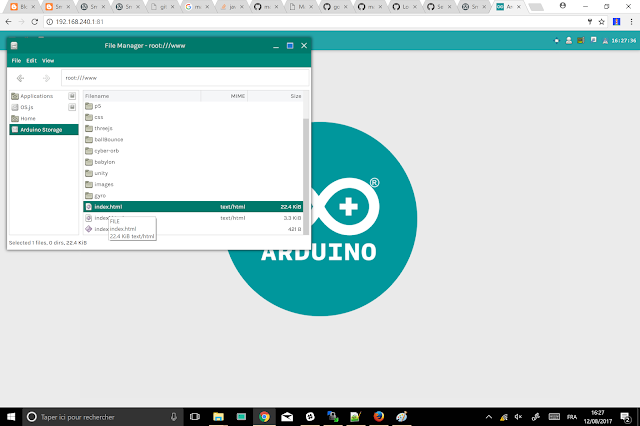
Task: Click the 22.4 KiB size cell
Action: coord(291,207)
